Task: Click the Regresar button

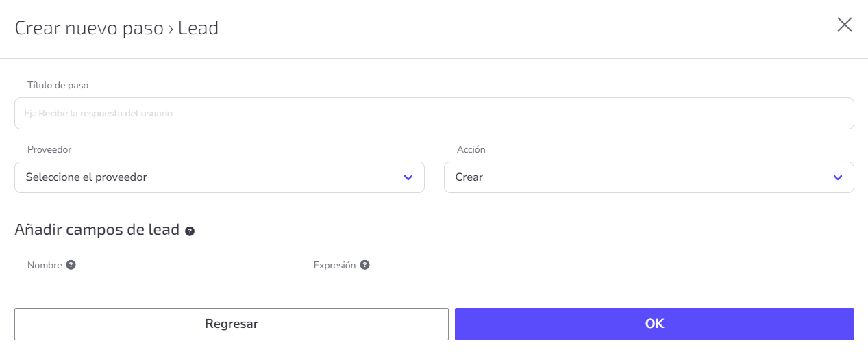Action: [x=232, y=324]
